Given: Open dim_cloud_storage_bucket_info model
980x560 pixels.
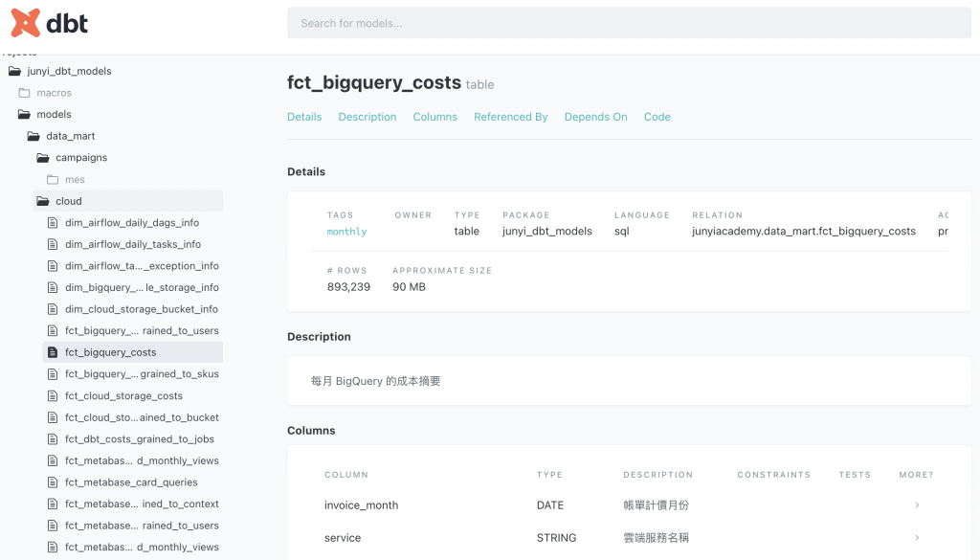Looking at the screenshot, I should pyautogui.click(x=142, y=309).
